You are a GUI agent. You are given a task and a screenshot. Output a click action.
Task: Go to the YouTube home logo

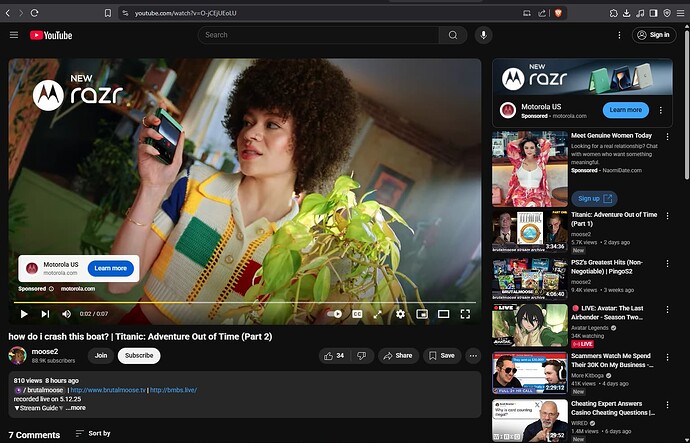[51, 35]
